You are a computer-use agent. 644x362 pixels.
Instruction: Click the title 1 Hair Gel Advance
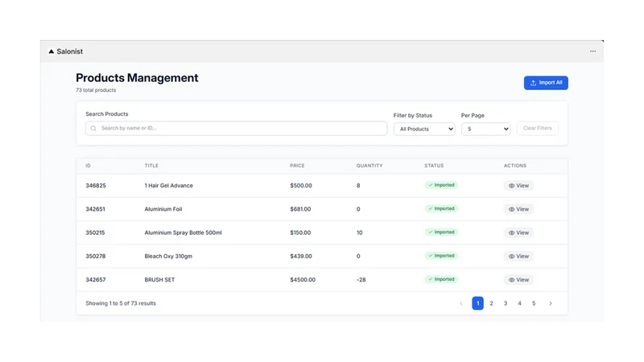[x=168, y=186]
